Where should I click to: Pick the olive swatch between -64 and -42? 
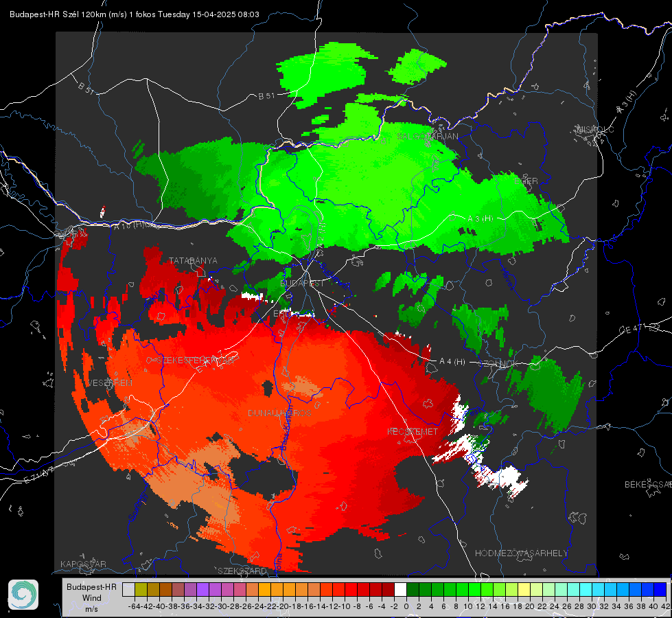tap(141, 590)
